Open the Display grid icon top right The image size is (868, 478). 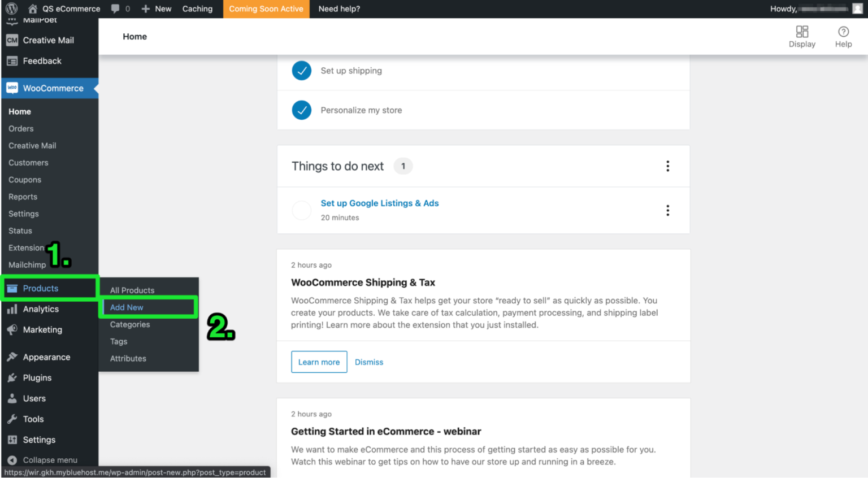coord(802,31)
